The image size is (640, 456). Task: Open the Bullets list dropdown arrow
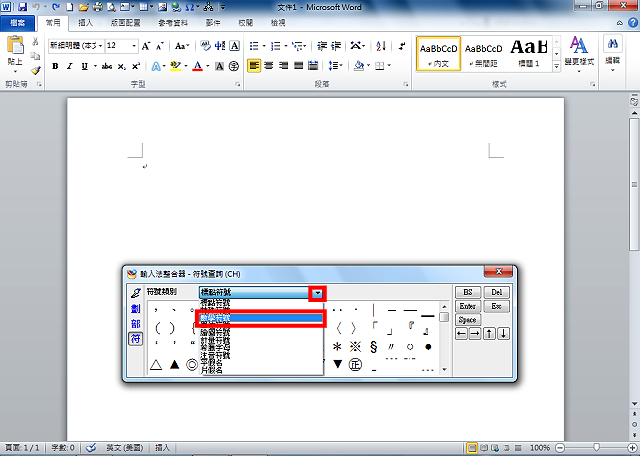(x=264, y=46)
